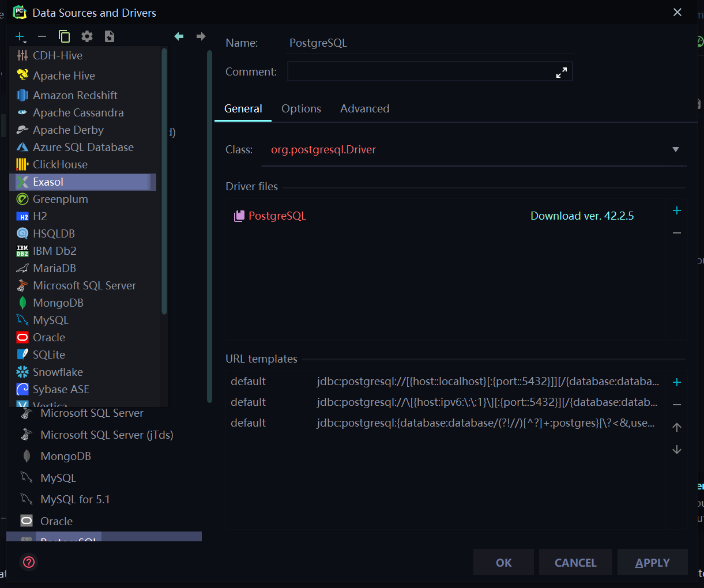Click the Remove minus toolbar icon

42,36
